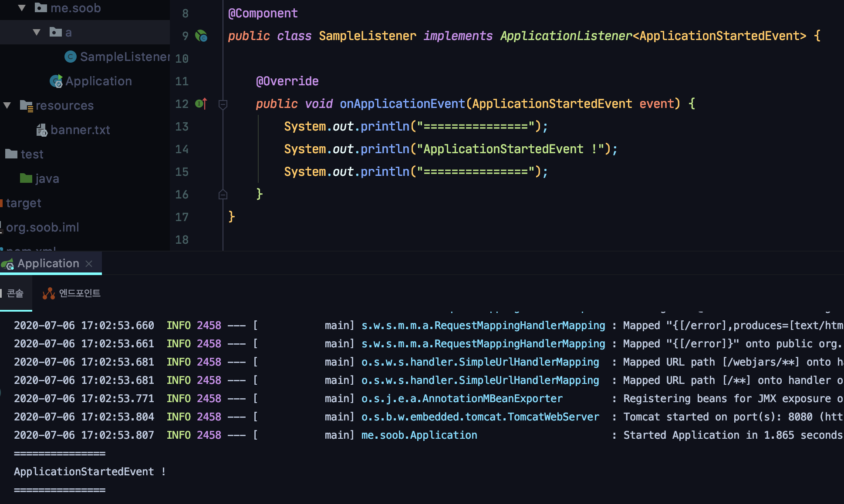Collapse the me.soob package node
Viewport: 844px width, 504px height.
tap(22, 8)
